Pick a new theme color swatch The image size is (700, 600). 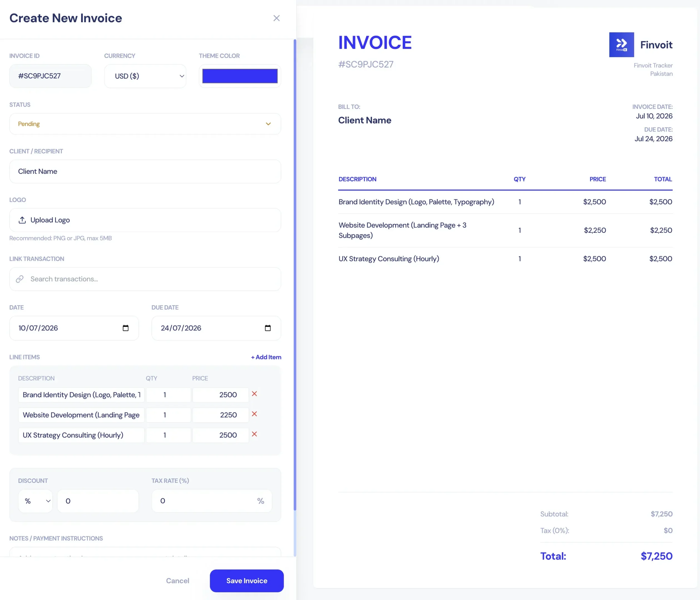tap(239, 76)
